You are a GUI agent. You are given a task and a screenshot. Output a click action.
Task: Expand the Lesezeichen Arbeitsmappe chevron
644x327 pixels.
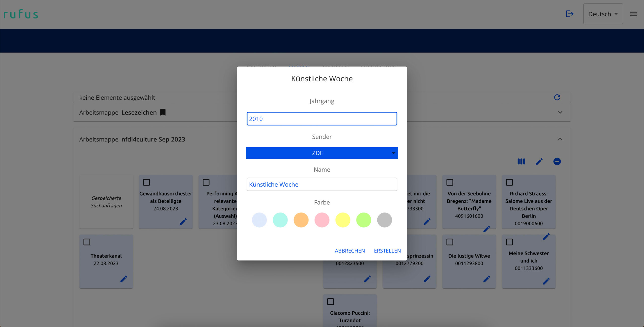[560, 113]
